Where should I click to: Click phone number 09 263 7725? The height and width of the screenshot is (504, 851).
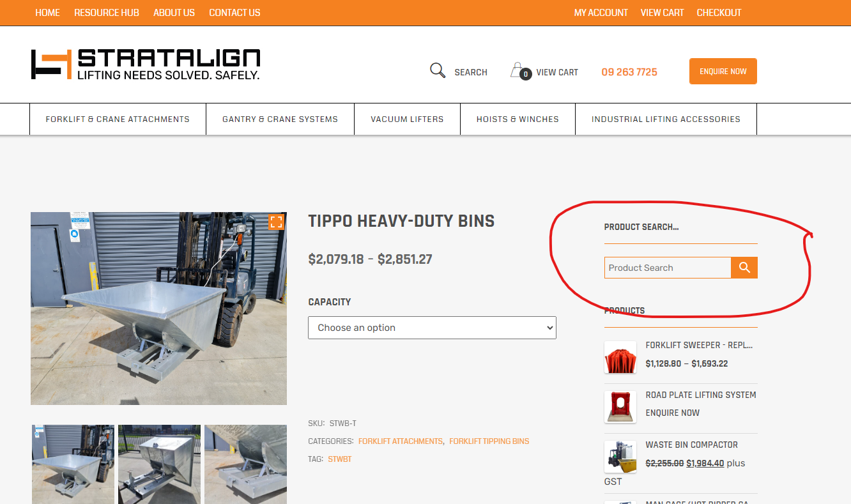click(629, 72)
